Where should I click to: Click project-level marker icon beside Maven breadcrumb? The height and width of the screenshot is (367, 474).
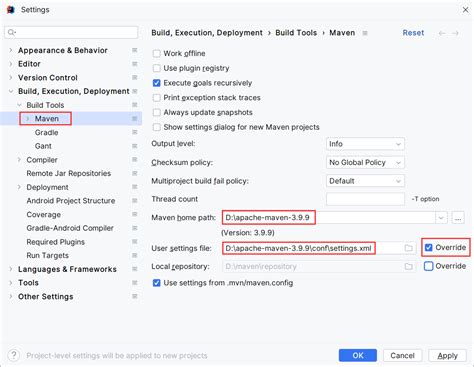(365, 33)
